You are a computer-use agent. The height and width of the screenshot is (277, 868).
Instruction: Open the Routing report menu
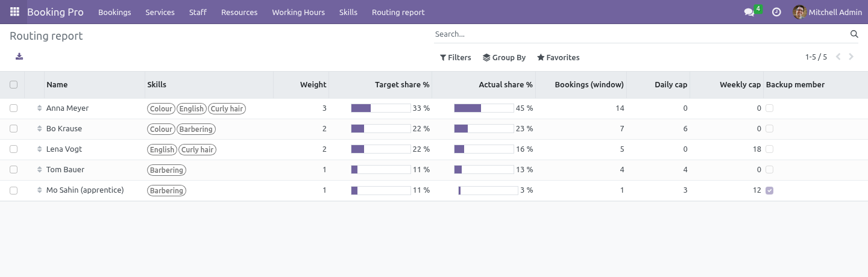[398, 12]
